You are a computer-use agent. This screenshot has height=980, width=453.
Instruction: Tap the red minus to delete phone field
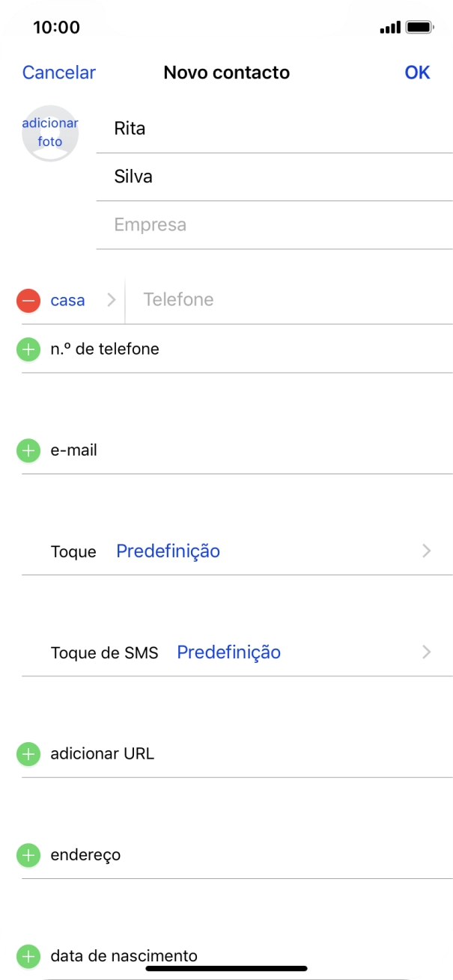[x=28, y=299]
